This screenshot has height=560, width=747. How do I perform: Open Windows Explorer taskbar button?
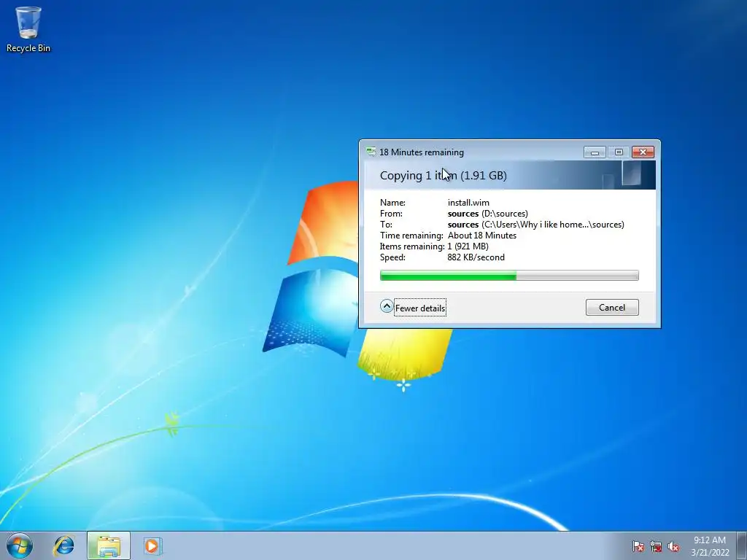(x=109, y=545)
